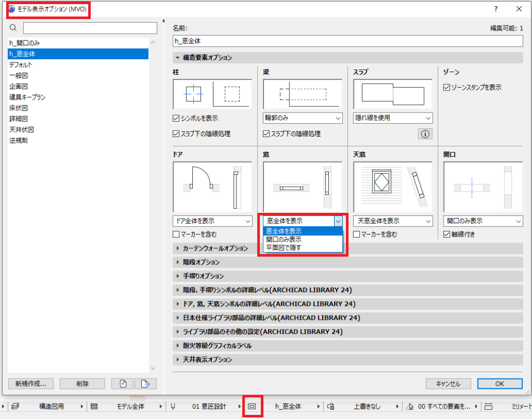Select デフォルト in the MVO list

click(x=78, y=65)
